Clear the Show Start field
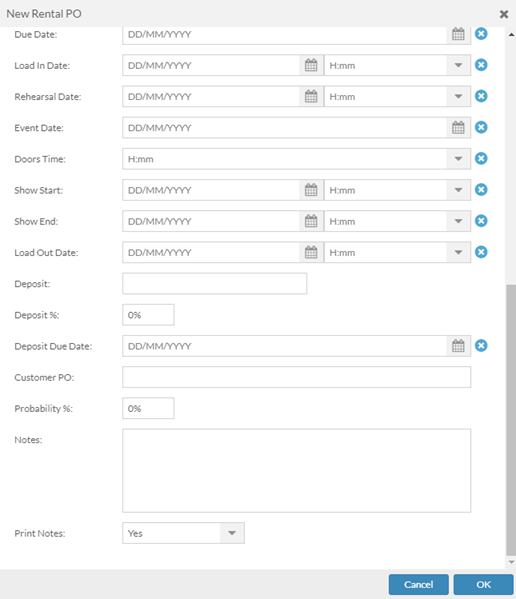Image resolution: width=516 pixels, height=599 pixels. click(x=481, y=190)
